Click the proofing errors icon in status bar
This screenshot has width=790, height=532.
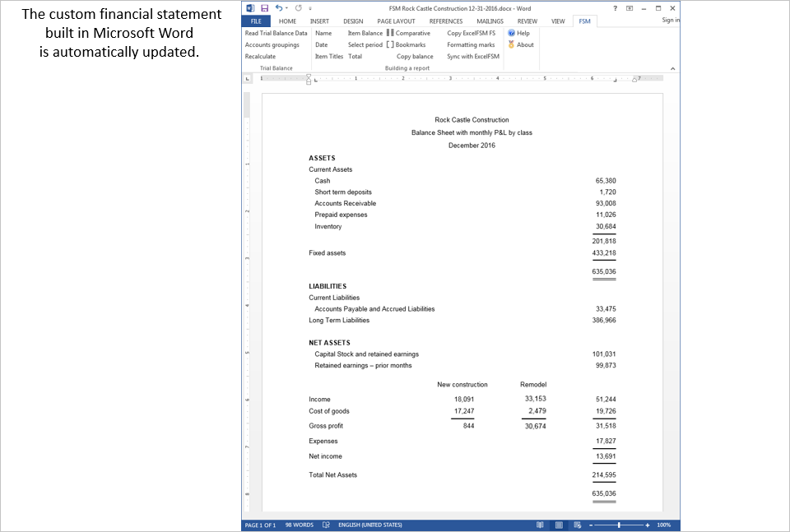(326, 525)
